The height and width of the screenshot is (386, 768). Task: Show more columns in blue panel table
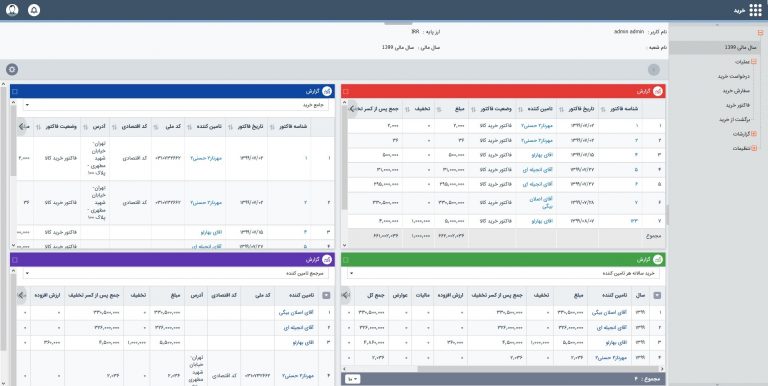pos(21,126)
